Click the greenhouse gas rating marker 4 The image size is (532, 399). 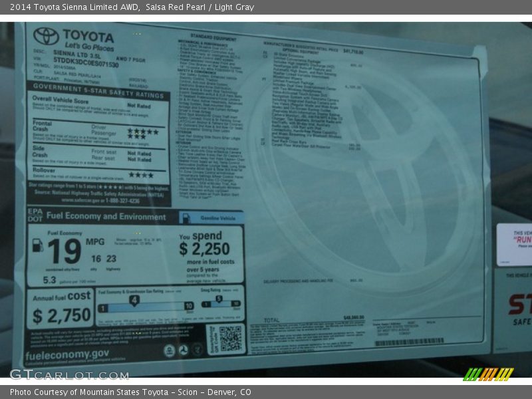(134, 301)
